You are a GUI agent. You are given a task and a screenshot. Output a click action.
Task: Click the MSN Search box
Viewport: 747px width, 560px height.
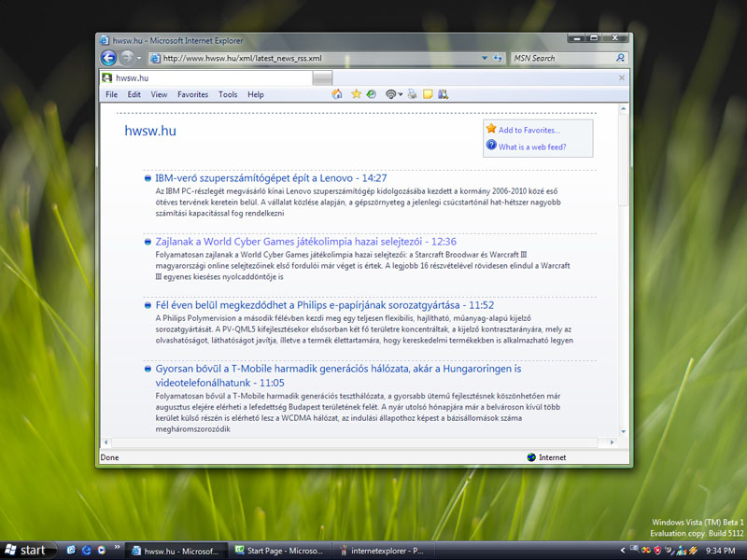point(563,58)
